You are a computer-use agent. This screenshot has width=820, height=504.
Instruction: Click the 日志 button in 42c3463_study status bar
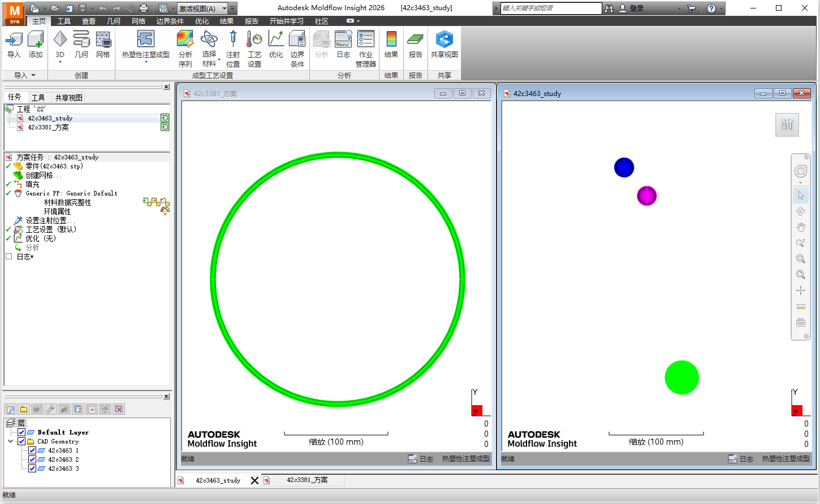[741, 459]
